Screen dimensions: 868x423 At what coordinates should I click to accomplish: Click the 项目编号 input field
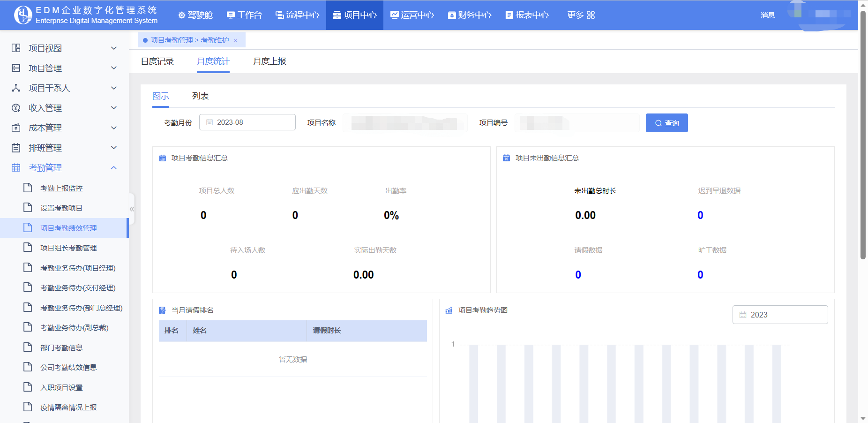coord(577,123)
